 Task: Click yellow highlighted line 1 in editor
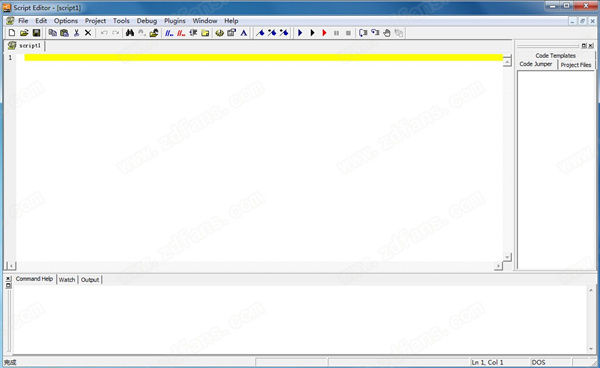click(x=264, y=57)
